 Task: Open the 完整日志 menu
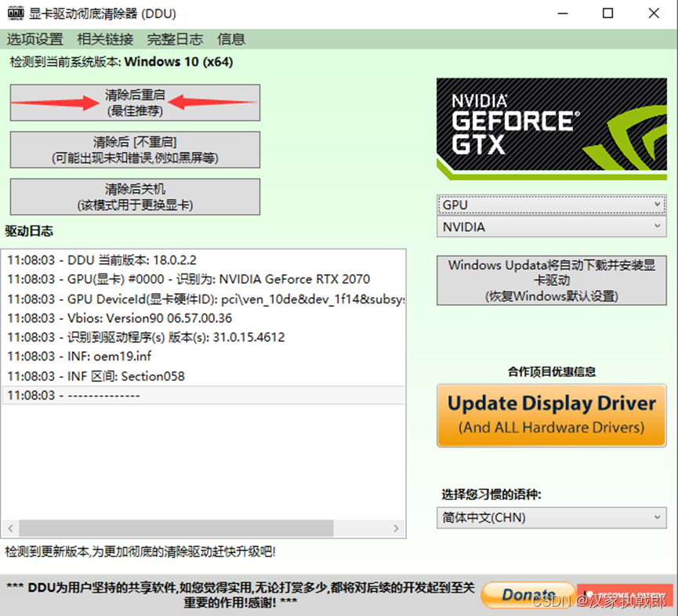[175, 39]
